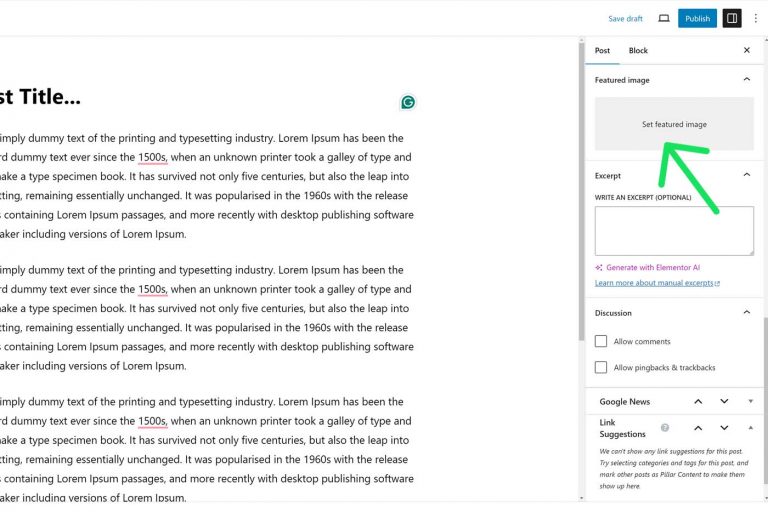Enable the Allow comments checkbox
Viewport: 768px width, 512px height.
point(601,341)
